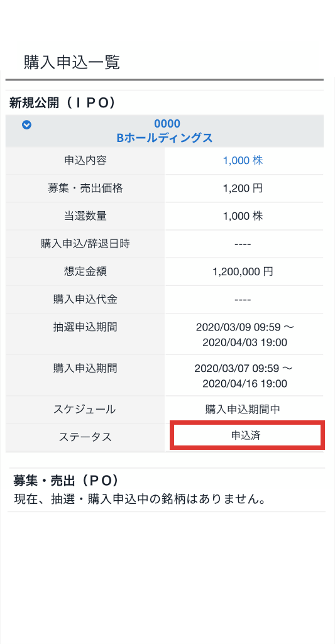Click the 当選数量 value 1,000 株
Image resolution: width=335 pixels, height=644 pixels.
[x=243, y=216]
